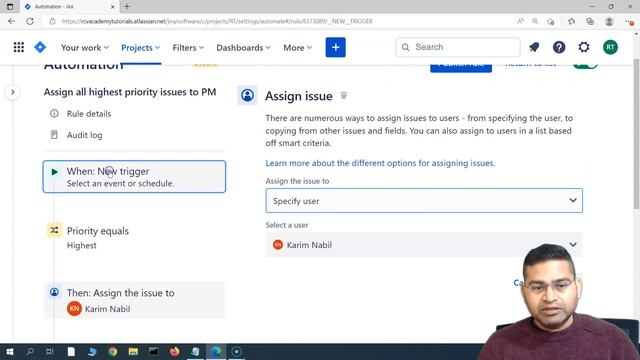
Task: Click the Read aloud icon in the address bar
Action: pos(520,21)
